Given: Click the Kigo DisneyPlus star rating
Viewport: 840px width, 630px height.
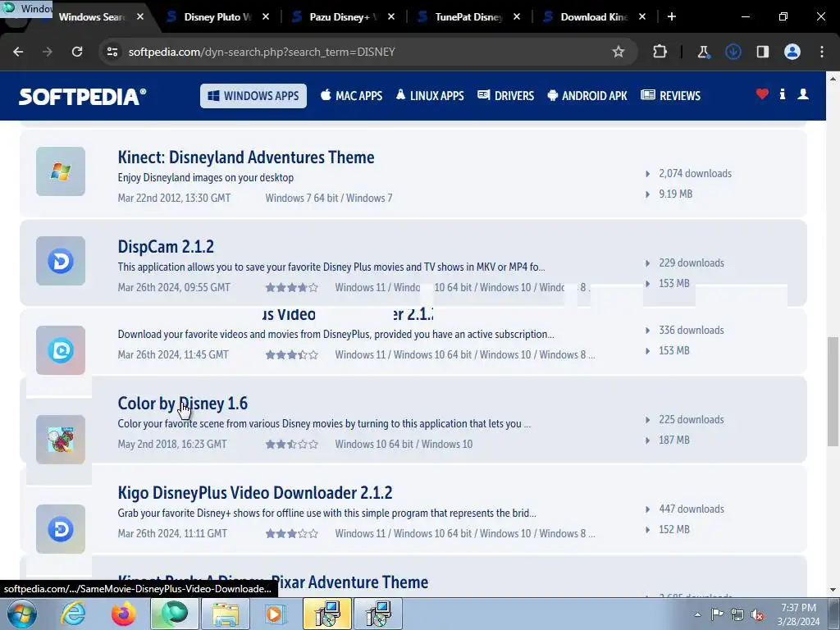Looking at the screenshot, I should 291,533.
